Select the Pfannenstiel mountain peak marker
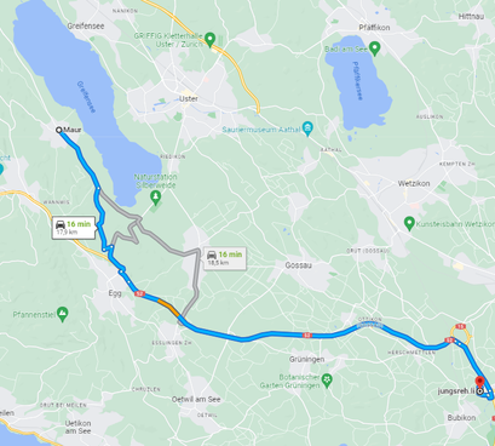495x446 pixels. 62,314
